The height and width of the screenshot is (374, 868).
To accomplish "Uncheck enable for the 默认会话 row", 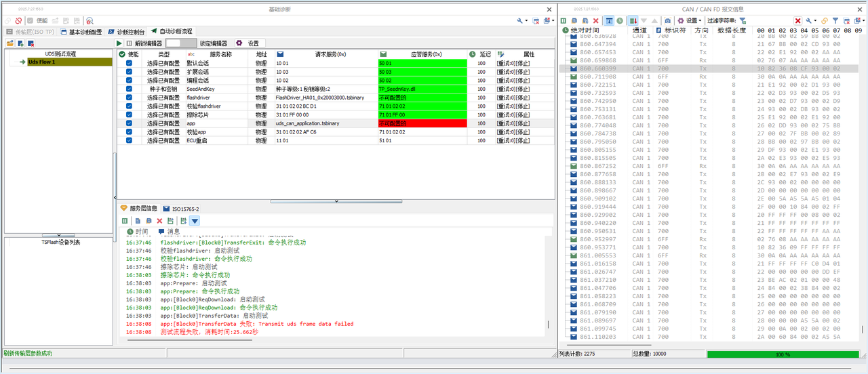I will pos(129,63).
